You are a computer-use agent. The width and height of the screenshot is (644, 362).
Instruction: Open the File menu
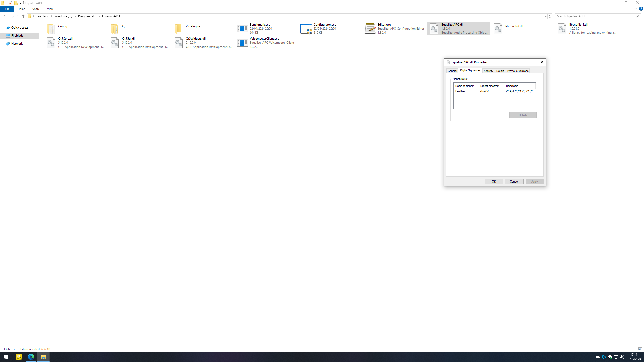tap(7, 9)
